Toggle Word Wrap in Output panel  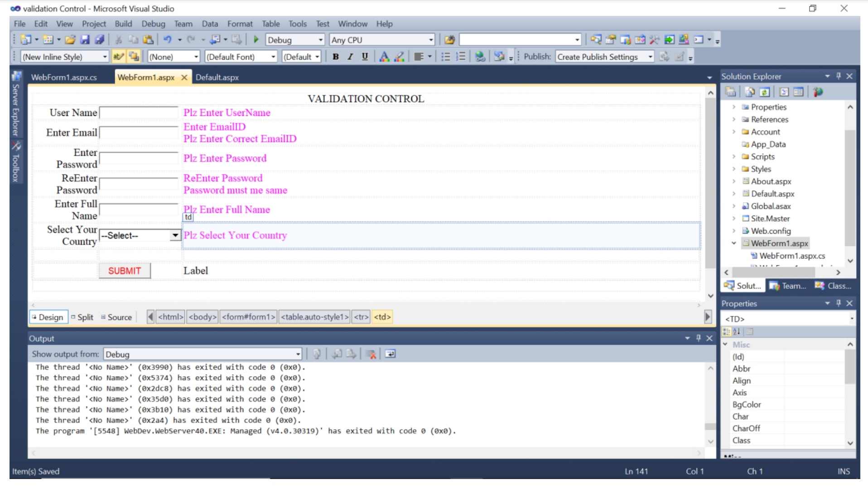(390, 354)
